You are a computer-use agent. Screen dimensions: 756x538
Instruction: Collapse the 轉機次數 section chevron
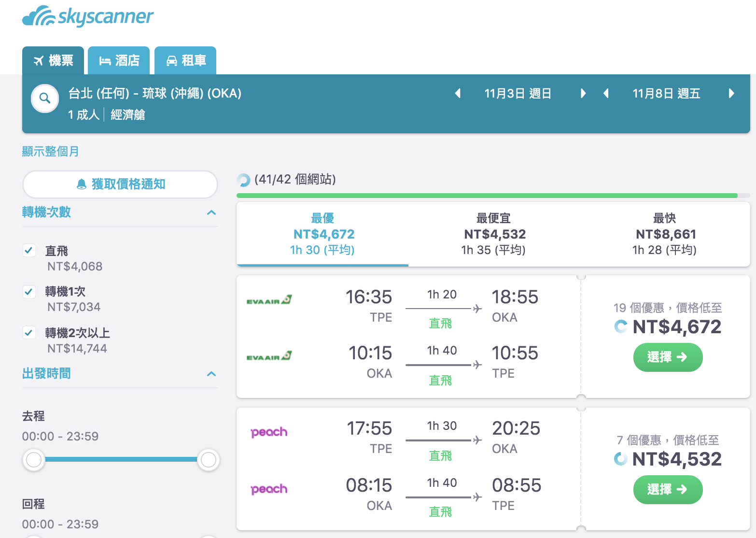[x=211, y=212]
